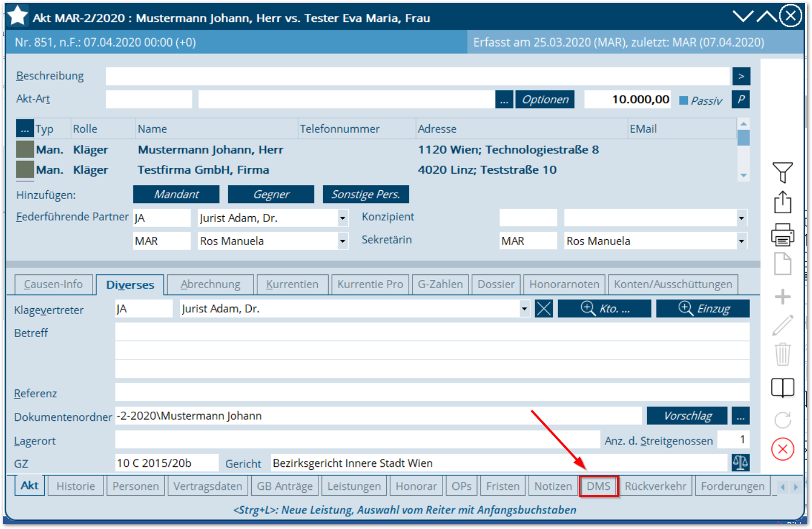This screenshot has width=812, height=529.
Task: Expand window with up chevron in title bar
Action: (x=767, y=16)
